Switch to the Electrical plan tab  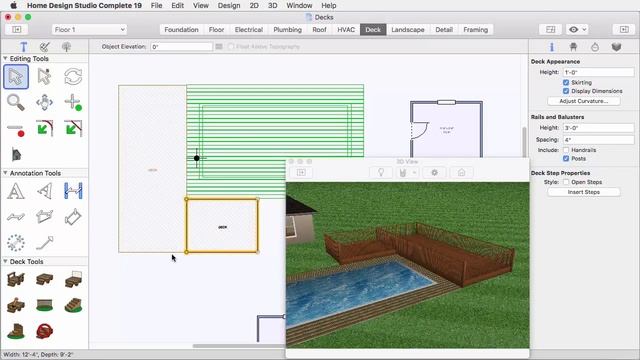pos(249,29)
